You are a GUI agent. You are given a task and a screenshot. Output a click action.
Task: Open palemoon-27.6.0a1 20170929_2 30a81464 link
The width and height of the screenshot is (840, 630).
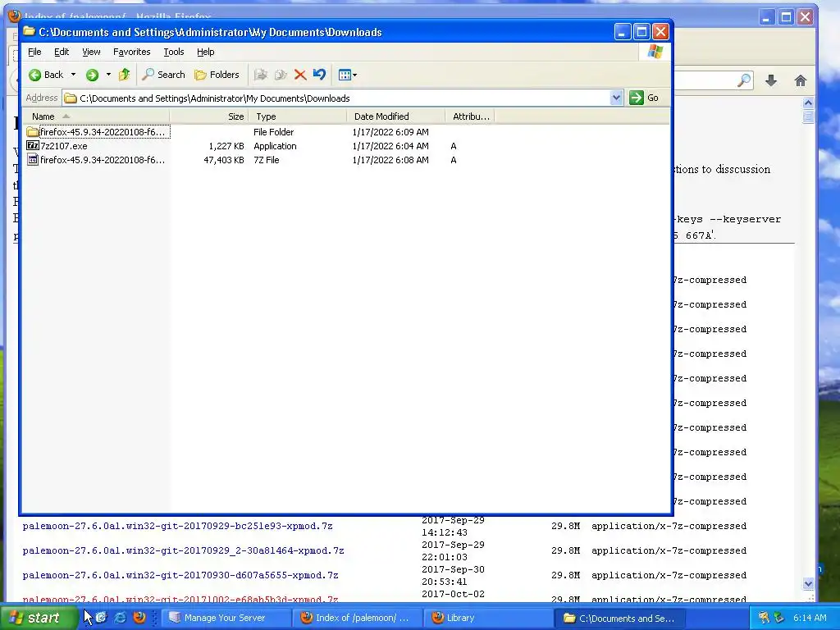[183, 550]
